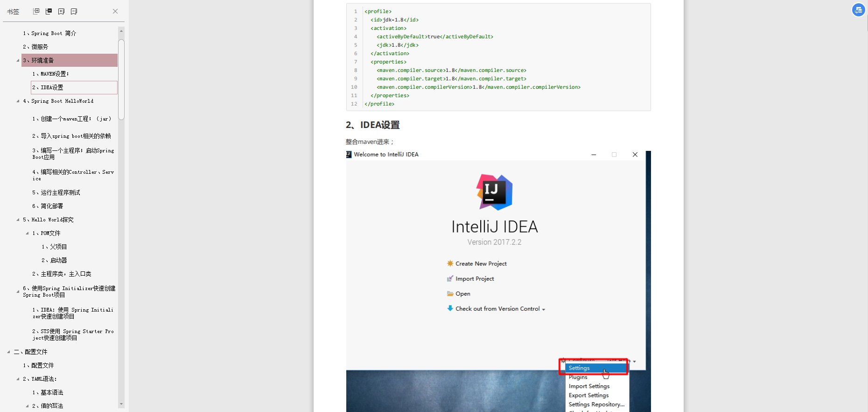Open the 2、YAML语法 bookmark
This screenshot has height=412, width=868.
click(40, 379)
